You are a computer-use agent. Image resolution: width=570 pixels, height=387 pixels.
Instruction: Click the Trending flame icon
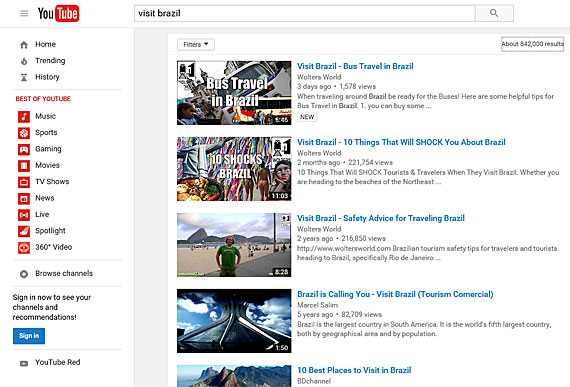(24, 61)
